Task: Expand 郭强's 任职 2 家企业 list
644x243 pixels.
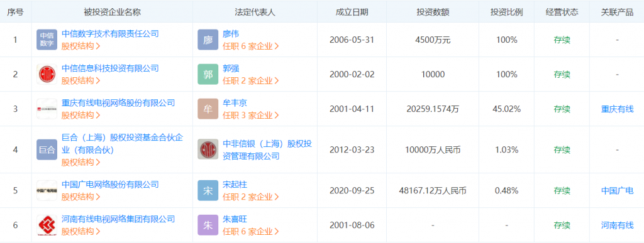Action: point(251,80)
